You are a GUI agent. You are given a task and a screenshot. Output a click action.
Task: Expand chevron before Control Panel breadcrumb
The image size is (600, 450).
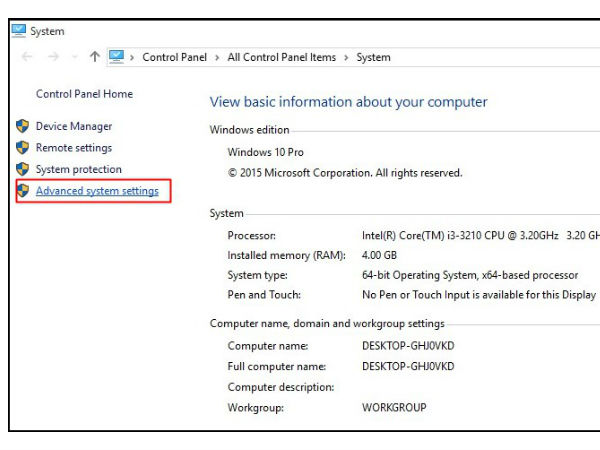tap(132, 58)
